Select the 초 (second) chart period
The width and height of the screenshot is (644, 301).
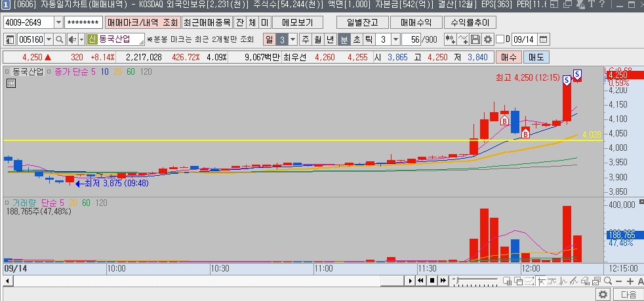(x=356, y=39)
